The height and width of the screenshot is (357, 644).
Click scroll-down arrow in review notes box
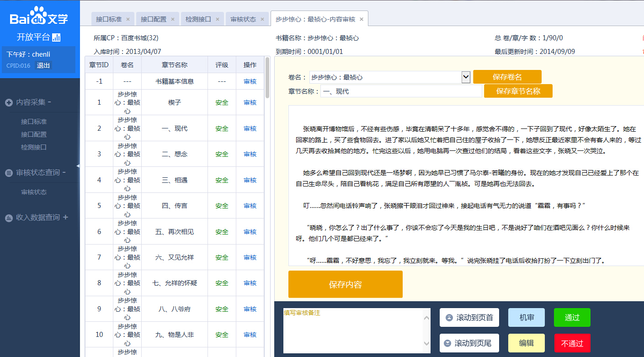[x=427, y=343]
